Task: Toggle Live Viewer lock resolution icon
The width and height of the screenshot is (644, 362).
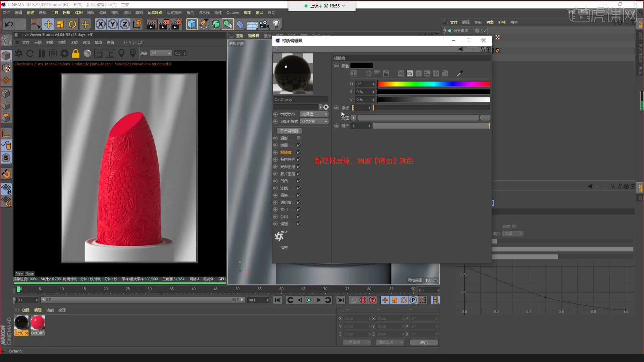Action: point(75,53)
